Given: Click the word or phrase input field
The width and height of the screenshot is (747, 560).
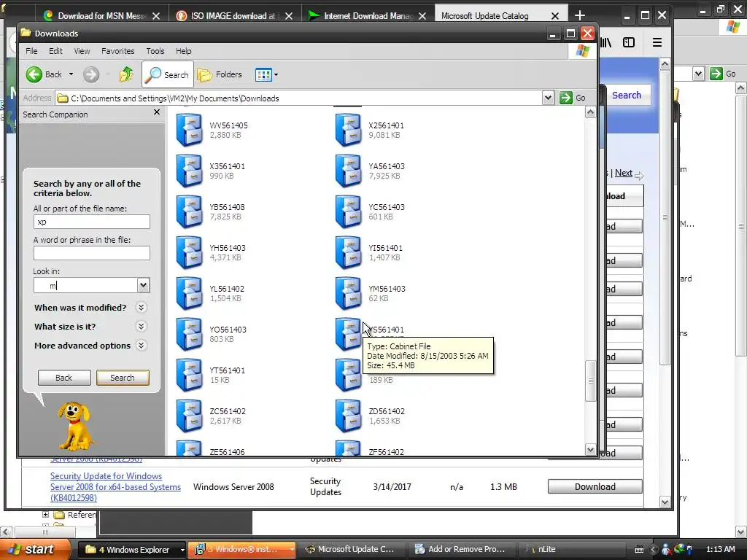Looking at the screenshot, I should pyautogui.click(x=91, y=253).
